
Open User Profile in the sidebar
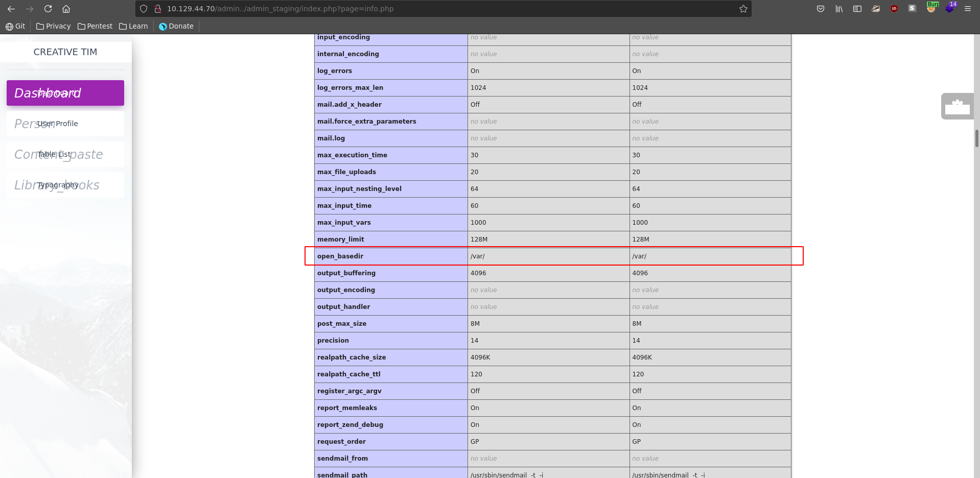pos(65,124)
